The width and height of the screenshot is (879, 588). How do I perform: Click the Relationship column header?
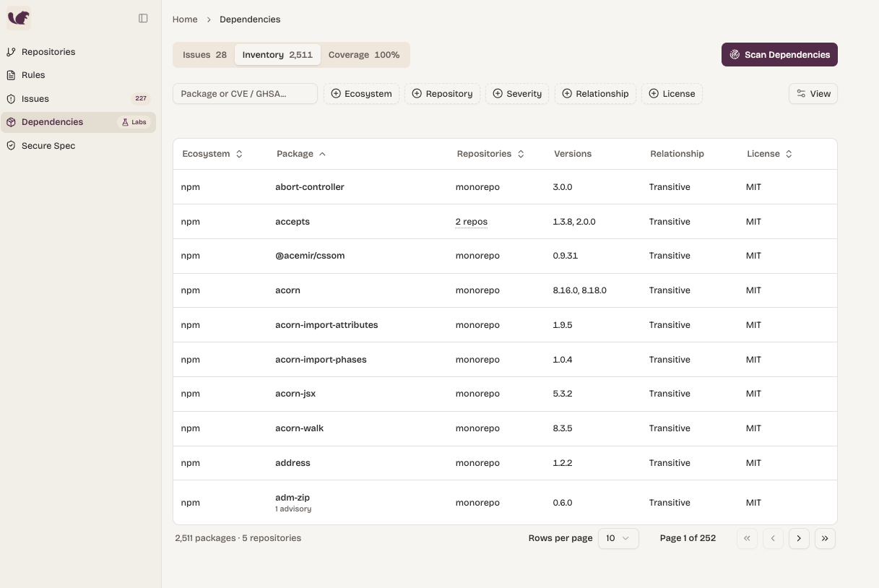(x=677, y=154)
